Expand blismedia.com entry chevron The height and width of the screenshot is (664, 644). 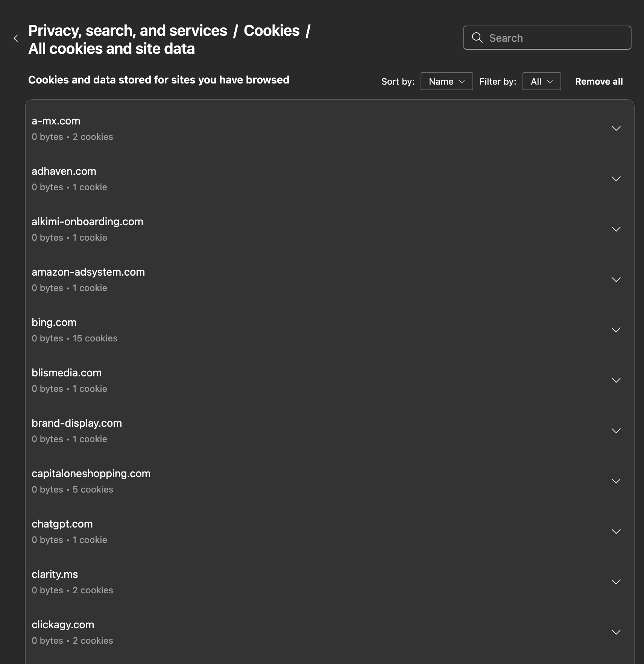(x=616, y=381)
